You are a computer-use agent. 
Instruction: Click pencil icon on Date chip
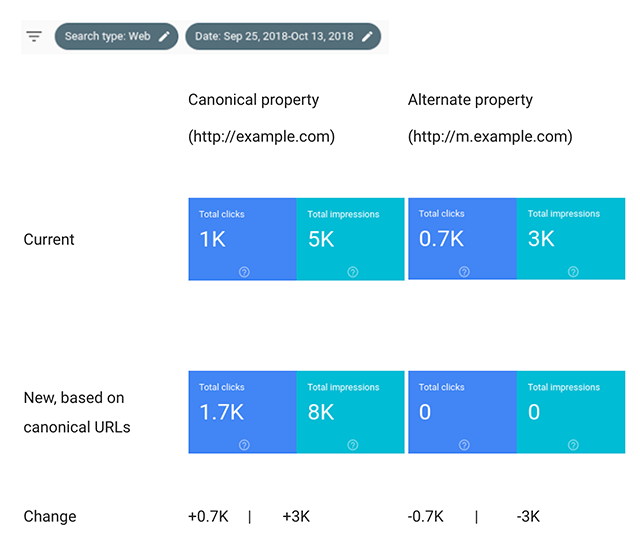pyautogui.click(x=367, y=37)
